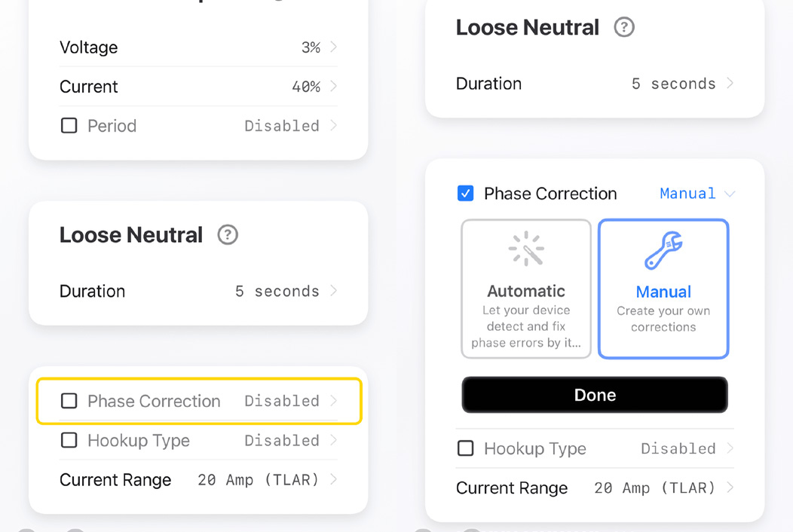Uncheck the blue Phase Correction checkbox

(x=466, y=194)
